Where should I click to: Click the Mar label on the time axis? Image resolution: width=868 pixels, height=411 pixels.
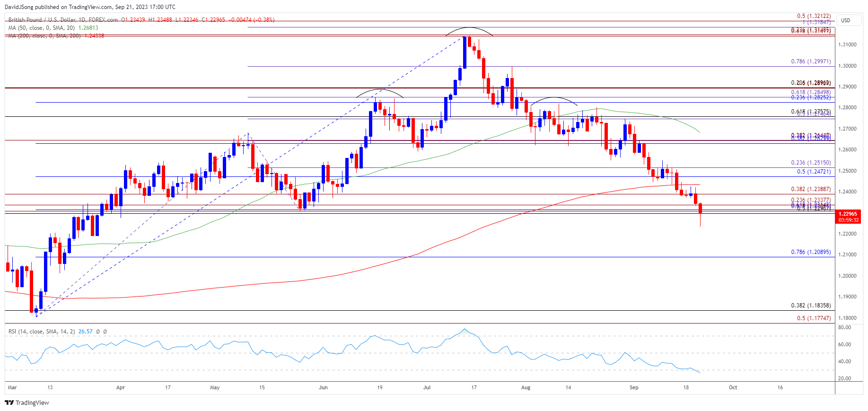tap(12, 387)
